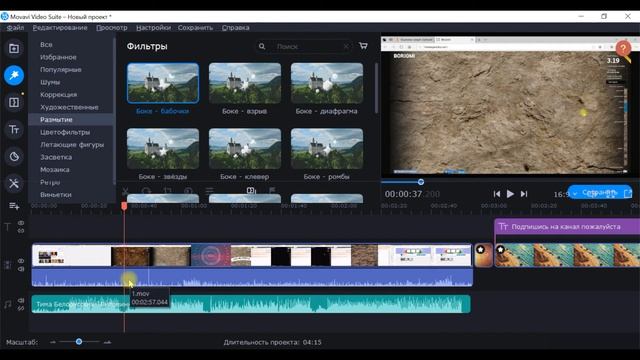This screenshot has width=640, height=360.
Task: Click the preview seek bar handle
Action: click(x=421, y=182)
